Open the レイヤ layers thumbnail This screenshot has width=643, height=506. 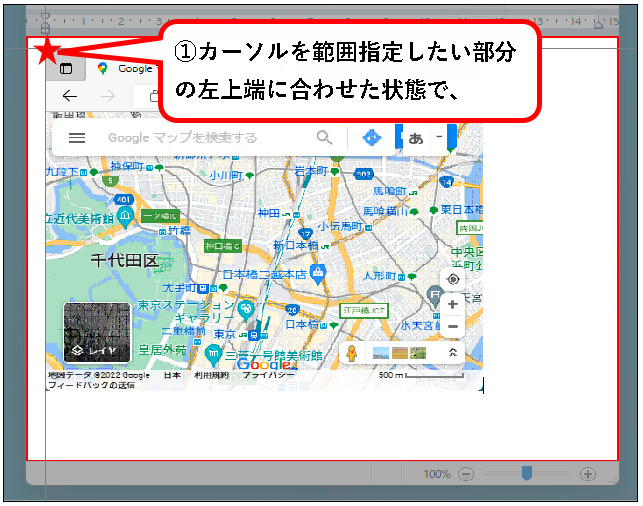click(x=97, y=333)
